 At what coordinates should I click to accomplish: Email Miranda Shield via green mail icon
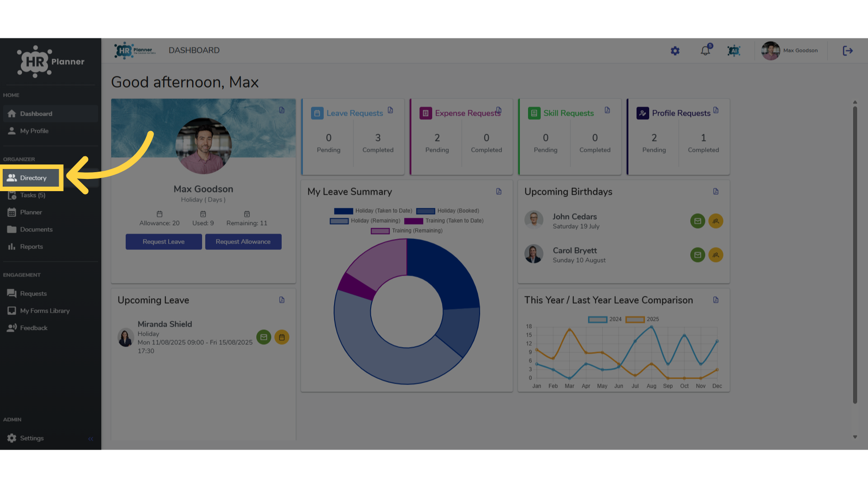click(264, 337)
